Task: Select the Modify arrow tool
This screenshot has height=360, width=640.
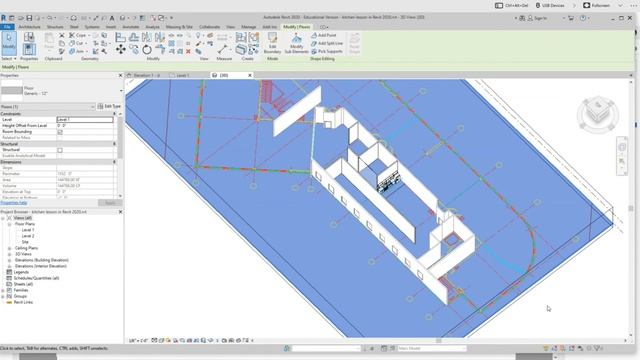Action: click(x=9, y=43)
